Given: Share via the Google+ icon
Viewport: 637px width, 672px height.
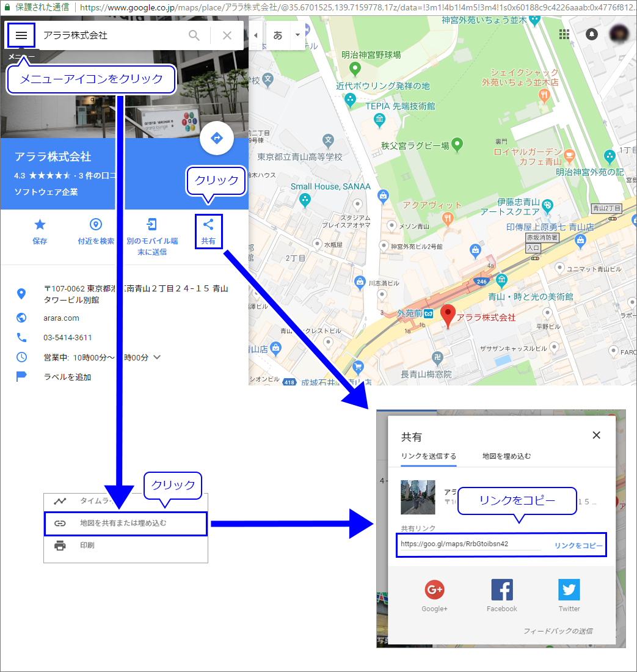Looking at the screenshot, I should tap(434, 590).
